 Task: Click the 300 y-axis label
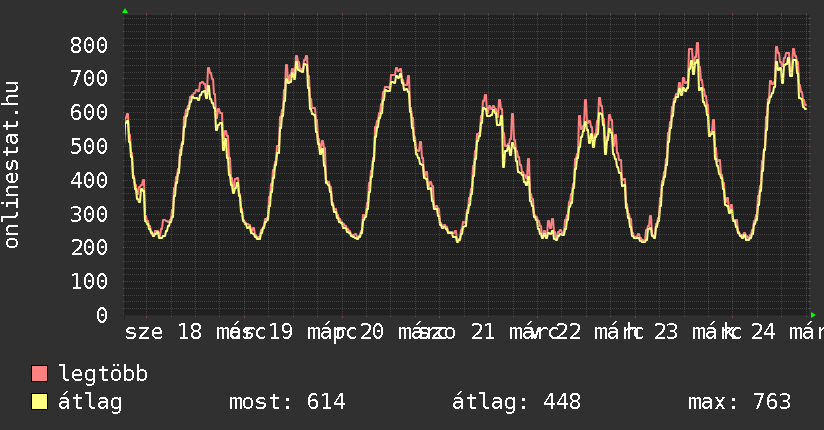[89, 214]
